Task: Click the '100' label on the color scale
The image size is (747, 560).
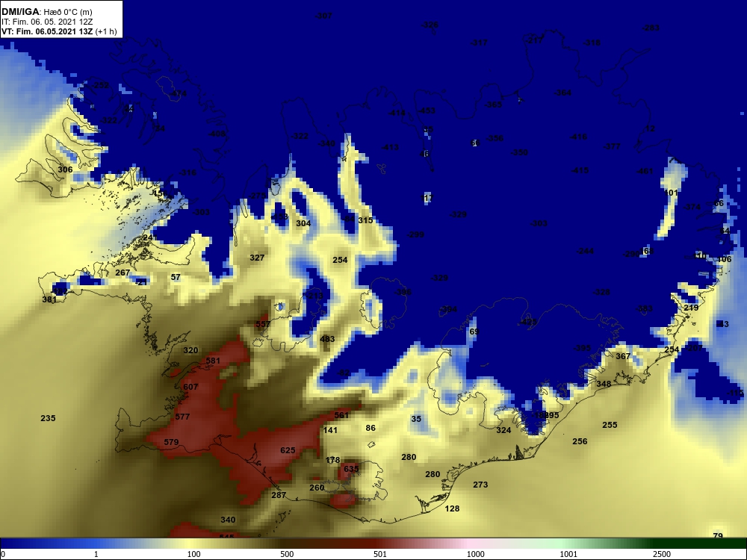Action: pos(194,554)
